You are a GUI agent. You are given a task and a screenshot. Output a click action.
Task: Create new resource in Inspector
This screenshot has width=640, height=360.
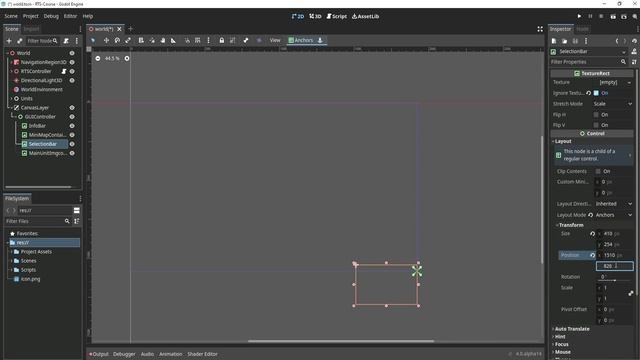point(554,41)
